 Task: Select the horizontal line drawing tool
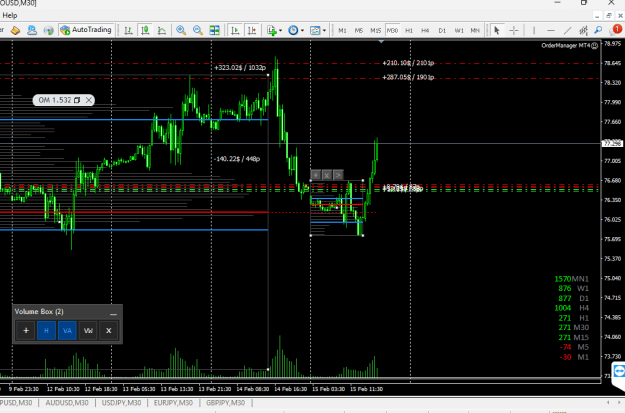(550, 30)
